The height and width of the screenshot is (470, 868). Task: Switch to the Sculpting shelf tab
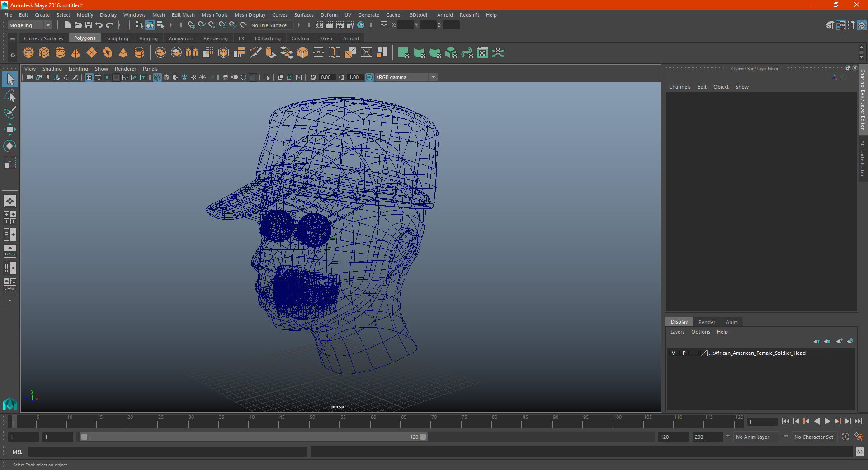(x=117, y=38)
